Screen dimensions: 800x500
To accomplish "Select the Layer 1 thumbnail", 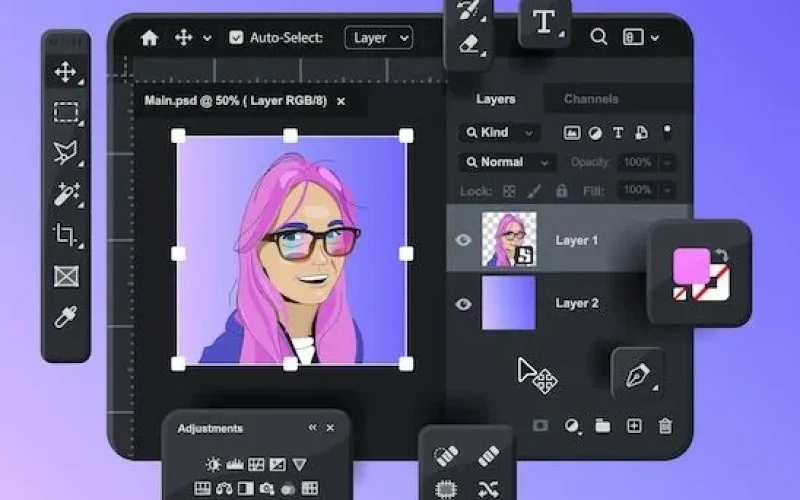I will pos(508,240).
